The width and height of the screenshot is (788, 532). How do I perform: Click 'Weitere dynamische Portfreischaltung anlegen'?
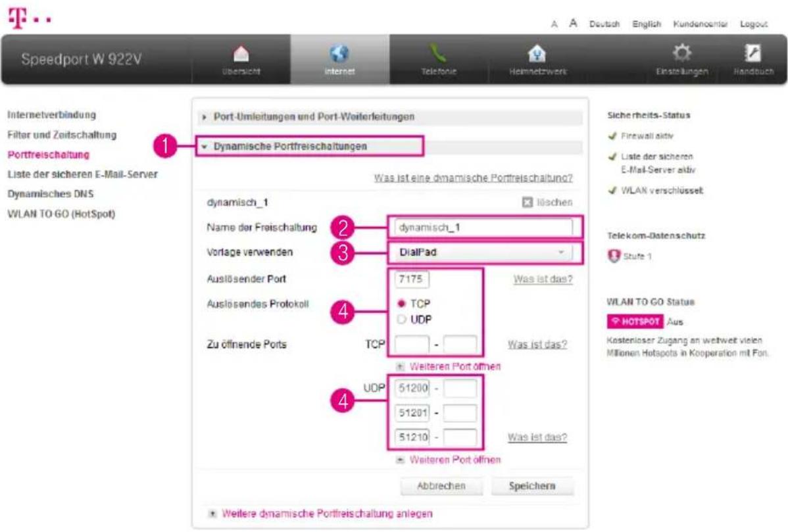(x=327, y=514)
